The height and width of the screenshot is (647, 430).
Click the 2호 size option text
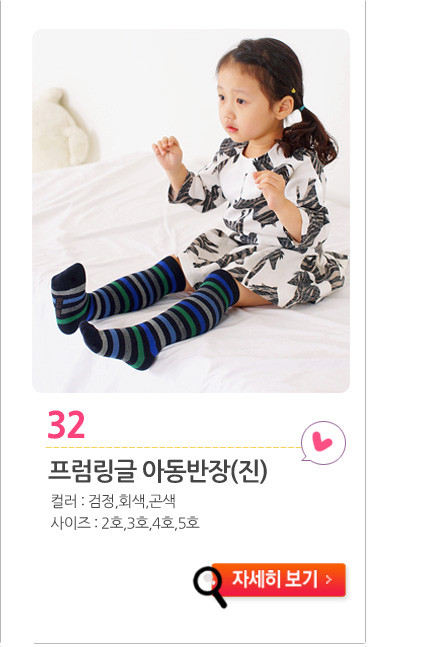coord(111,523)
